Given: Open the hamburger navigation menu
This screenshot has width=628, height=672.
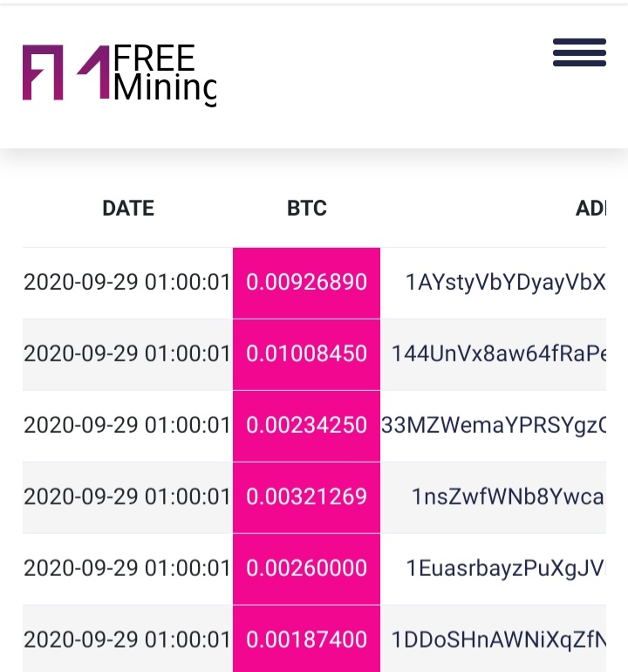Looking at the screenshot, I should pos(579,52).
